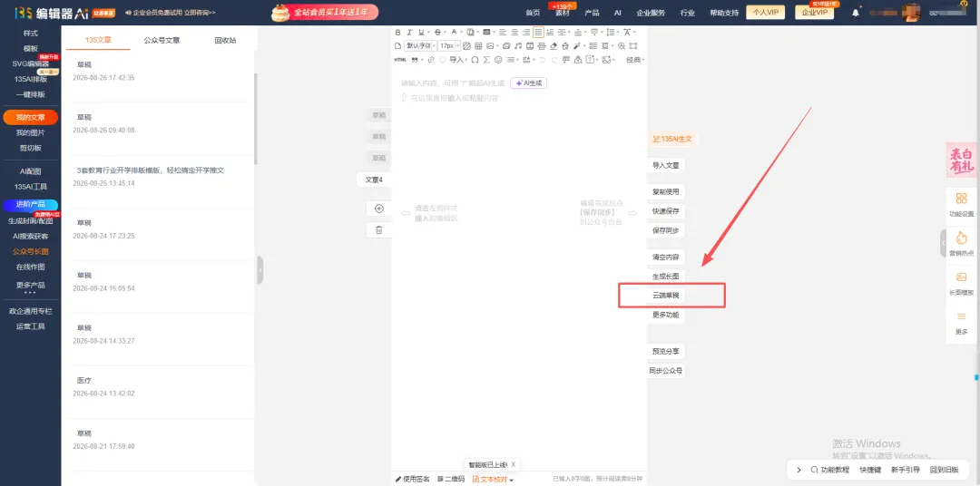
Task: Apply strikethrough formatting
Action: 437,33
